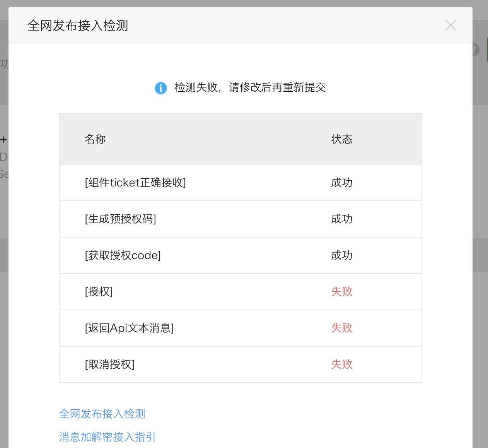Click 失败 status for 取消授权
Image resolution: width=488 pixels, height=448 pixels.
pyautogui.click(x=342, y=364)
